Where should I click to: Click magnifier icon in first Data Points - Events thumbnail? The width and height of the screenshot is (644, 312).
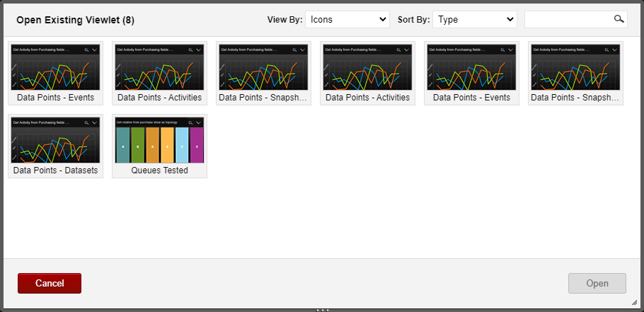point(86,50)
